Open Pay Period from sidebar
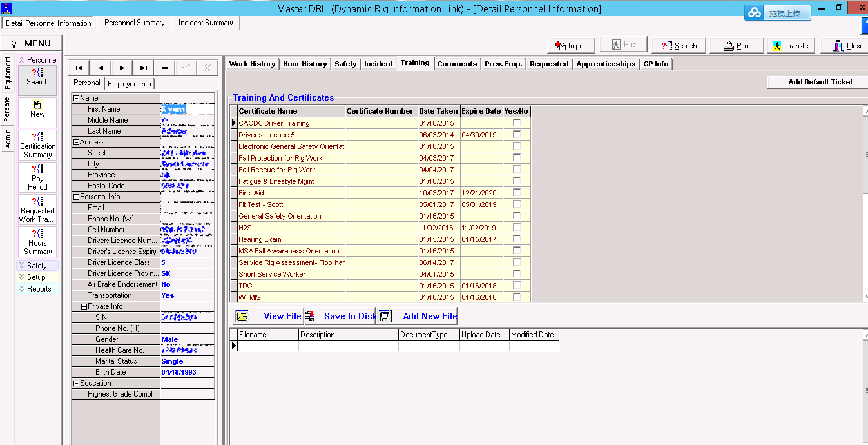Screen dimensions: 868x445 [37, 177]
